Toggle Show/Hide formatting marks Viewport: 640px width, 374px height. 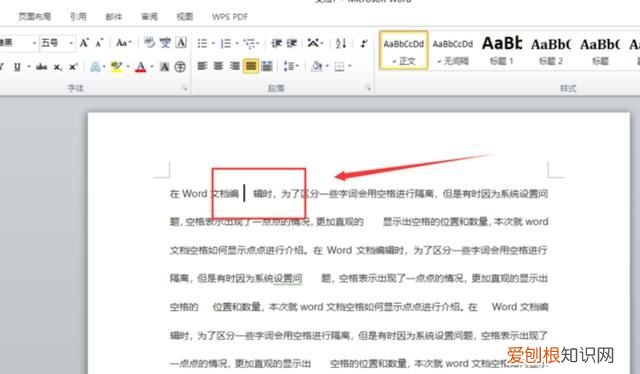point(364,43)
